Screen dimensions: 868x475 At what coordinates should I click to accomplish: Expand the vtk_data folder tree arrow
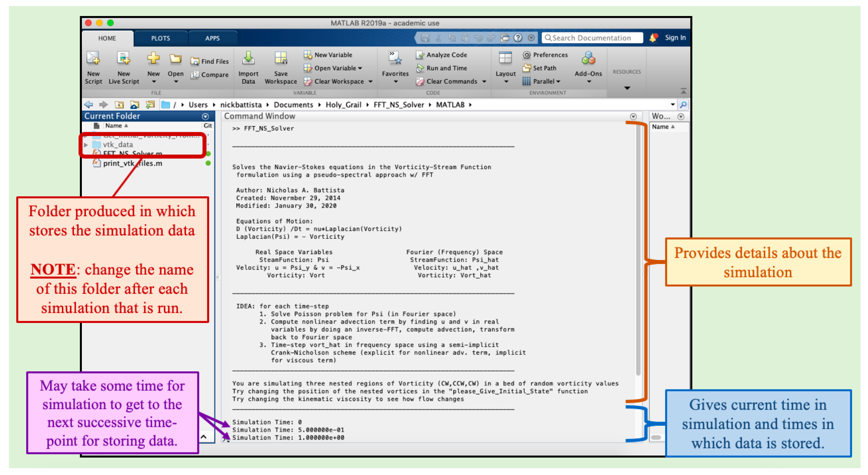point(86,145)
